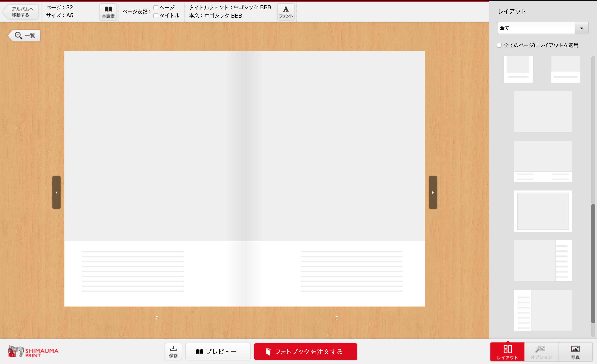597x364 pixels.
Task: Open the プレビュー preview button
Action: [x=218, y=352]
